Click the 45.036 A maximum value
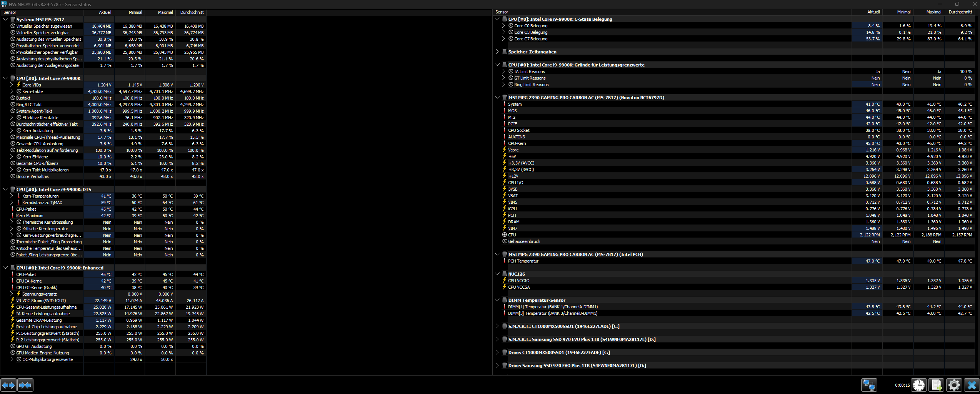 [x=164, y=301]
